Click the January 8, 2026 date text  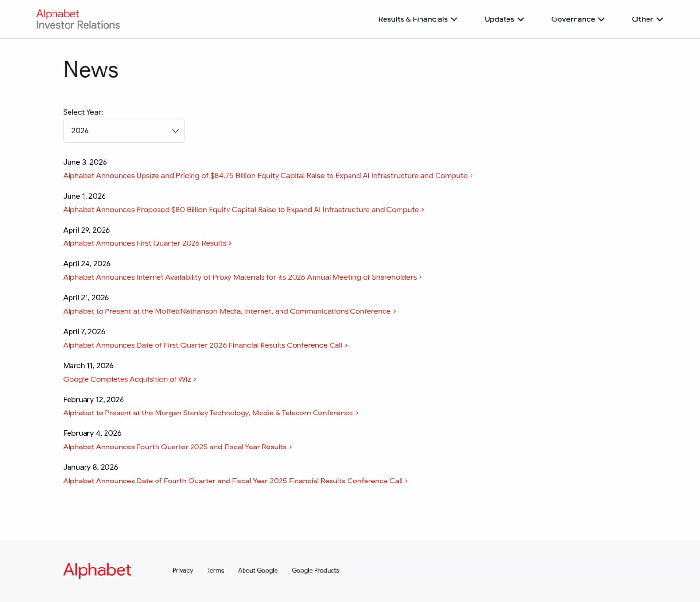90,467
